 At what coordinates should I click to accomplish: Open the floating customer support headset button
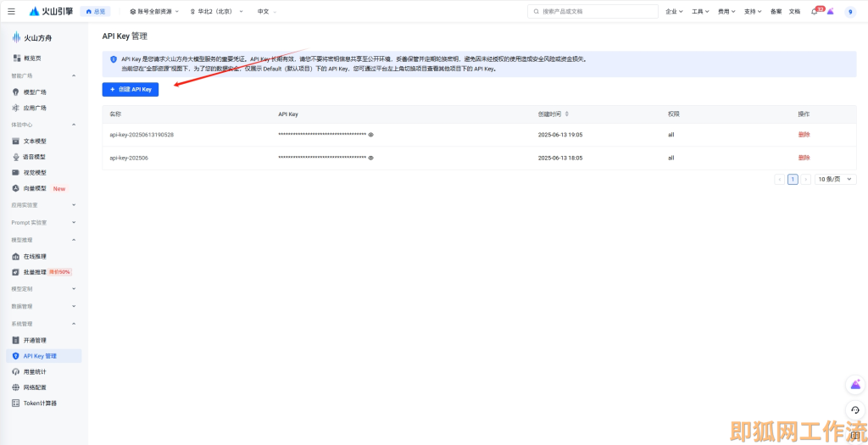click(856, 410)
